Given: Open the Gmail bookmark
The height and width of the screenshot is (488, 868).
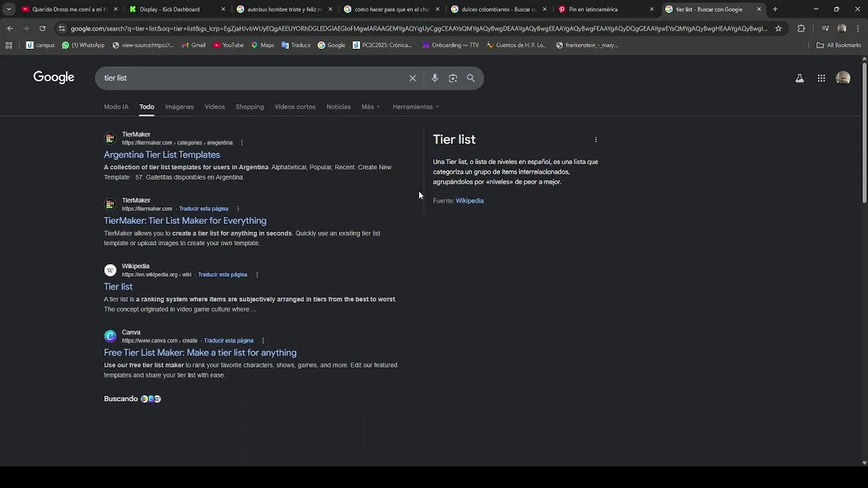Looking at the screenshot, I should (x=193, y=45).
